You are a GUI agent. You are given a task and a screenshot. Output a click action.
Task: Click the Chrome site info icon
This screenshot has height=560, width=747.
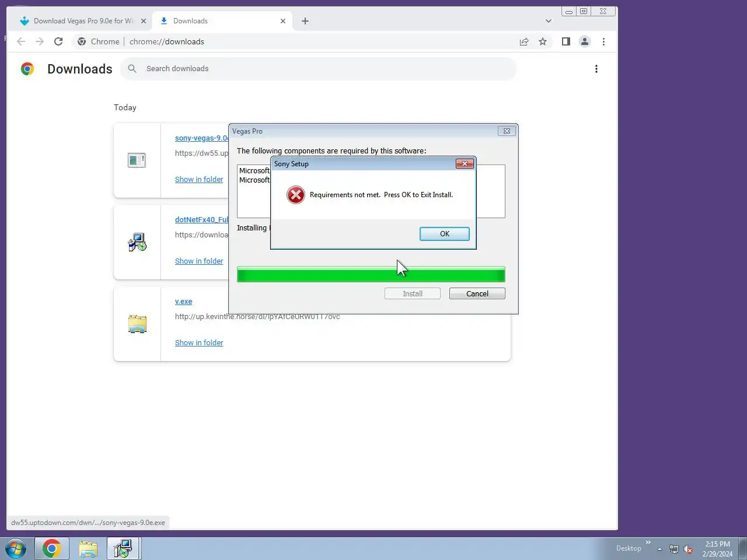(x=82, y=41)
